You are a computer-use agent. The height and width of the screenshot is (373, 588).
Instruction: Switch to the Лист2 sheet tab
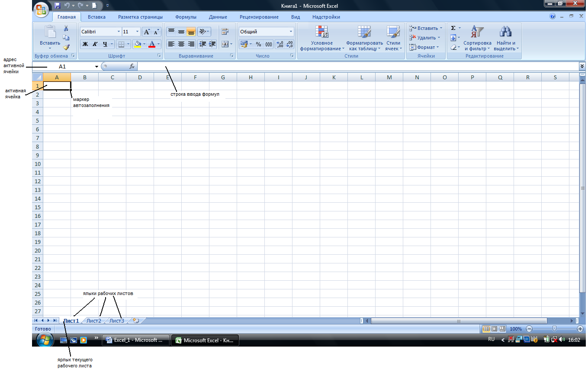94,321
